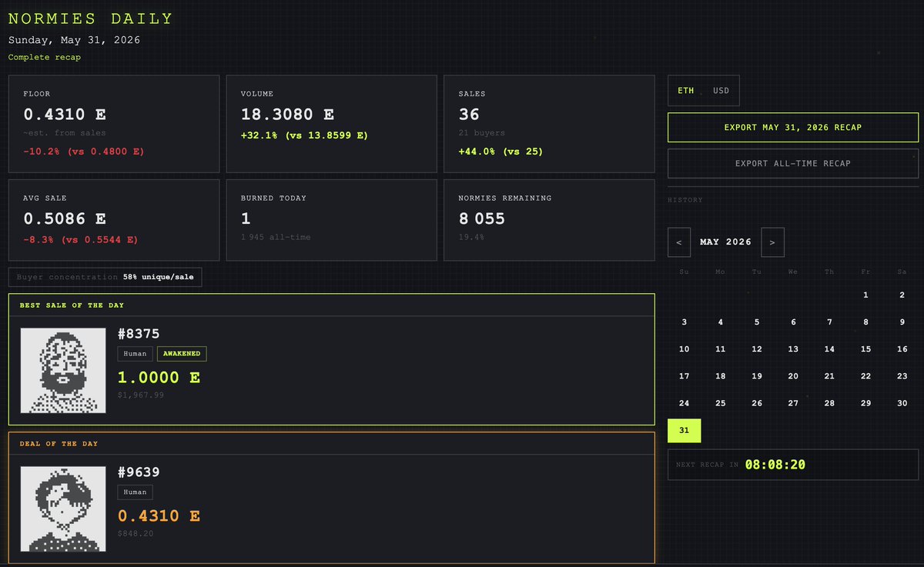
Task: Choose day 7 in history calendar
Action: click(x=829, y=322)
